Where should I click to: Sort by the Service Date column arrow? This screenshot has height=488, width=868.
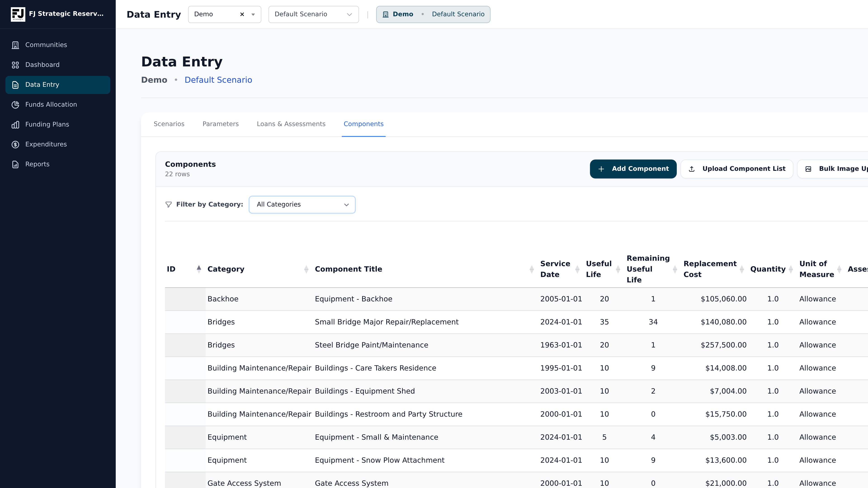click(x=577, y=269)
